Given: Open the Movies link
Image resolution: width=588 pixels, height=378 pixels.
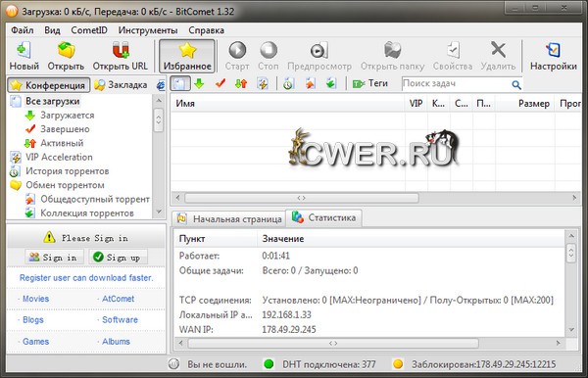Looking at the screenshot, I should pyautogui.click(x=35, y=299).
